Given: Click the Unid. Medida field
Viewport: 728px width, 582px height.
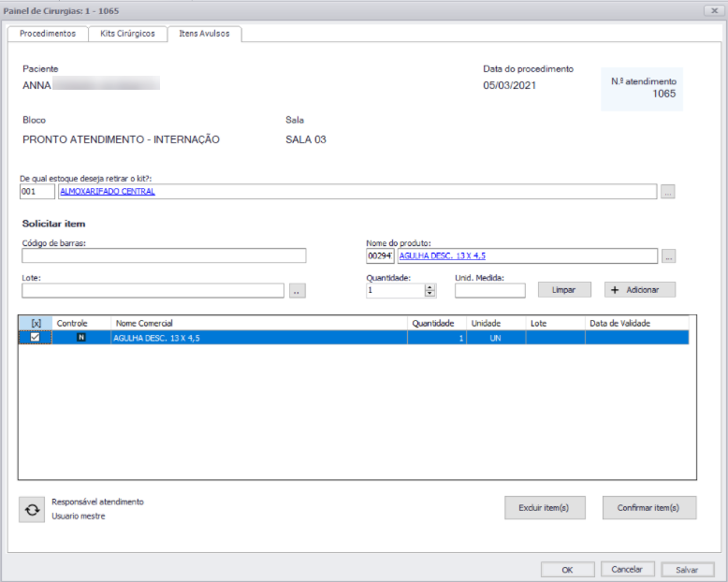Looking at the screenshot, I should point(490,291).
